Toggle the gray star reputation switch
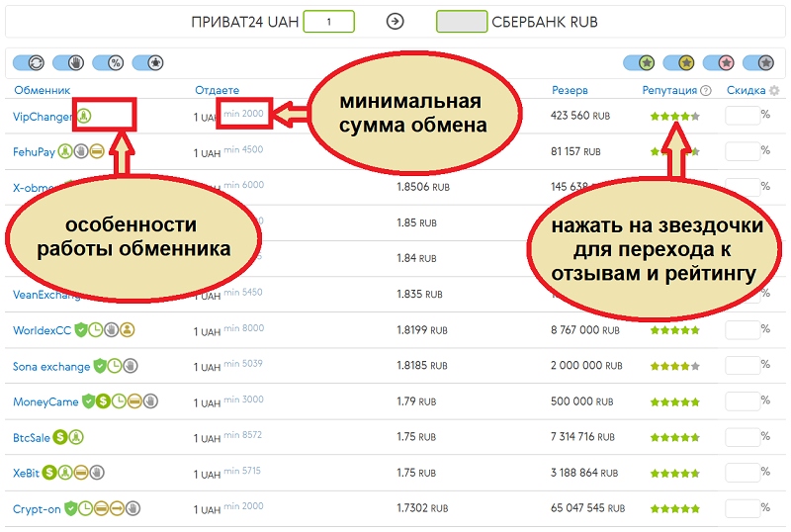The width and height of the screenshot is (791, 532). click(758, 62)
